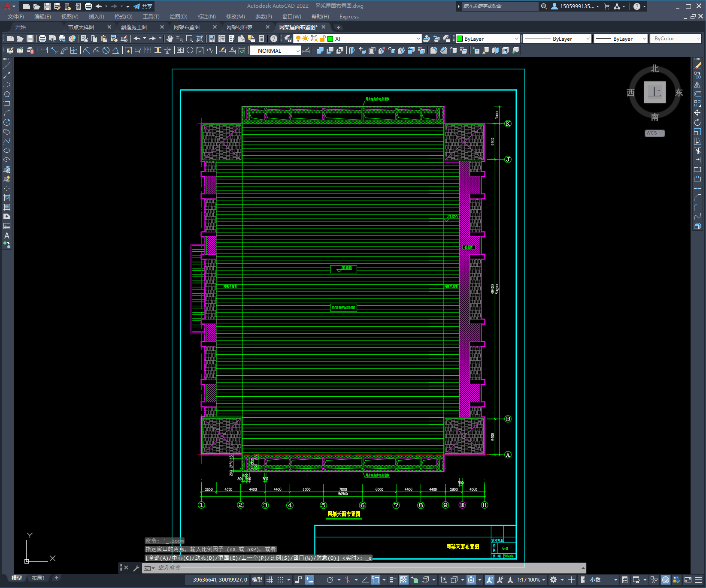Toggle transparency display in status bar
This screenshot has height=588, width=706.
click(x=404, y=580)
